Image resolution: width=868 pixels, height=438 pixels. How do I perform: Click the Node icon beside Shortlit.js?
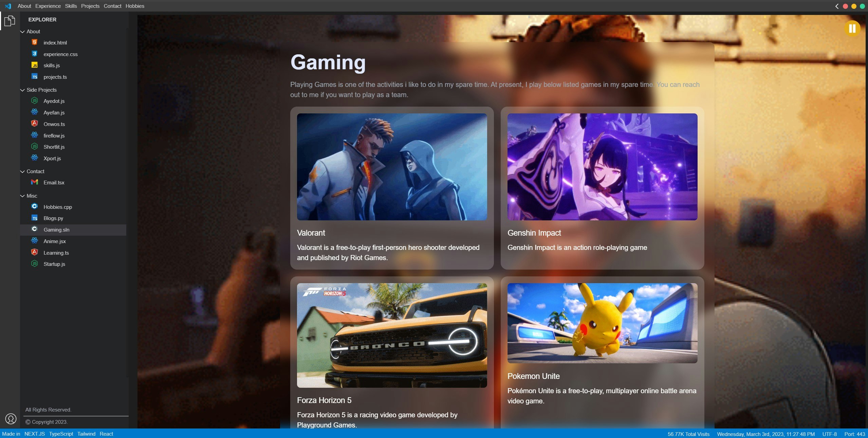click(x=34, y=146)
